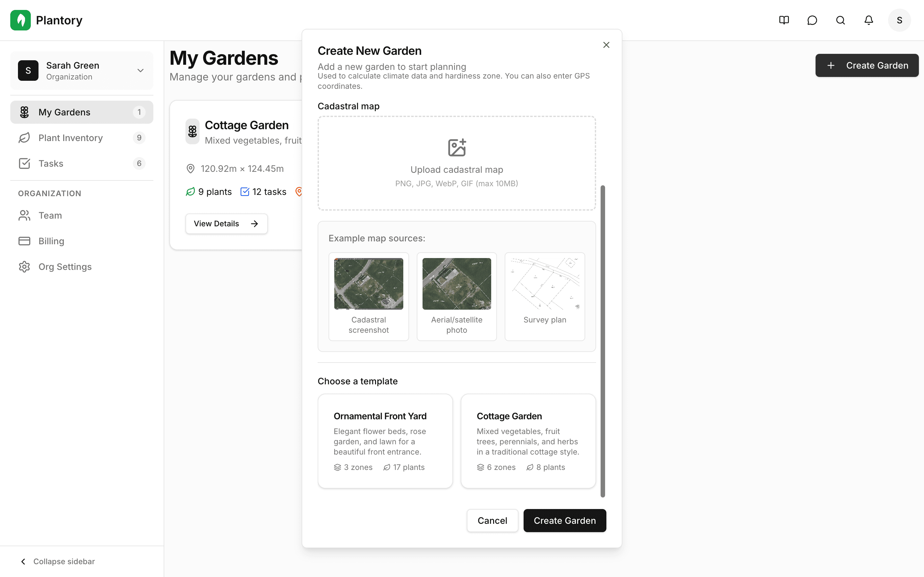
Task: Select the Cottage Garden template
Action: click(528, 441)
